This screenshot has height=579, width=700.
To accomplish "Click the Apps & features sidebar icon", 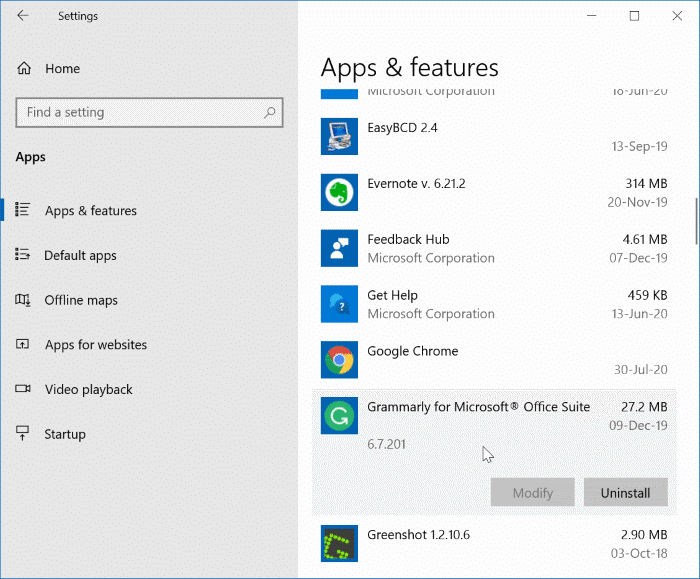I will 22,209.
